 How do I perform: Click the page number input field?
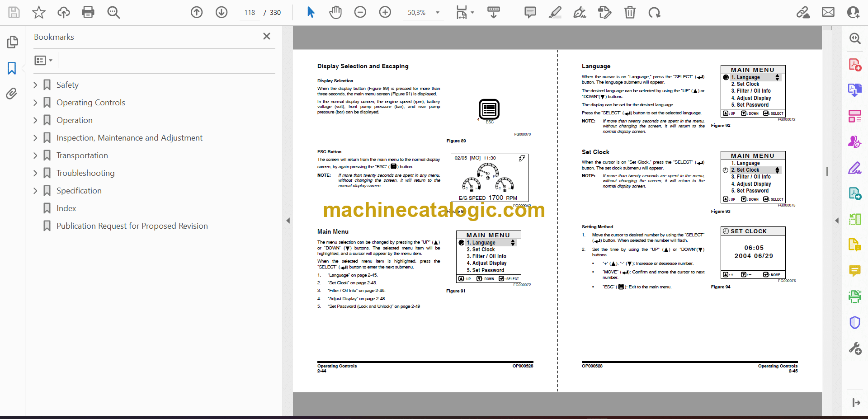(x=250, y=13)
